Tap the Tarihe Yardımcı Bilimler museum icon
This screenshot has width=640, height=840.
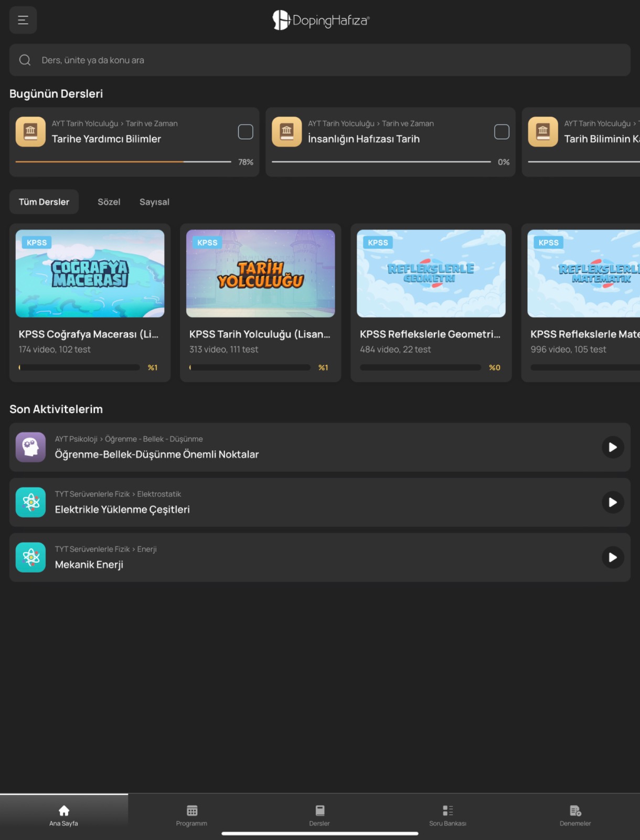point(30,131)
